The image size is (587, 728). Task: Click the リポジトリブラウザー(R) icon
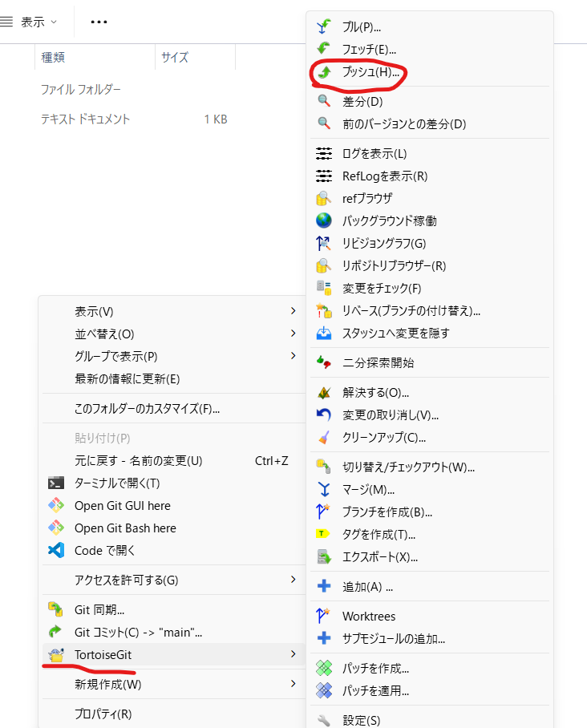[x=324, y=265]
